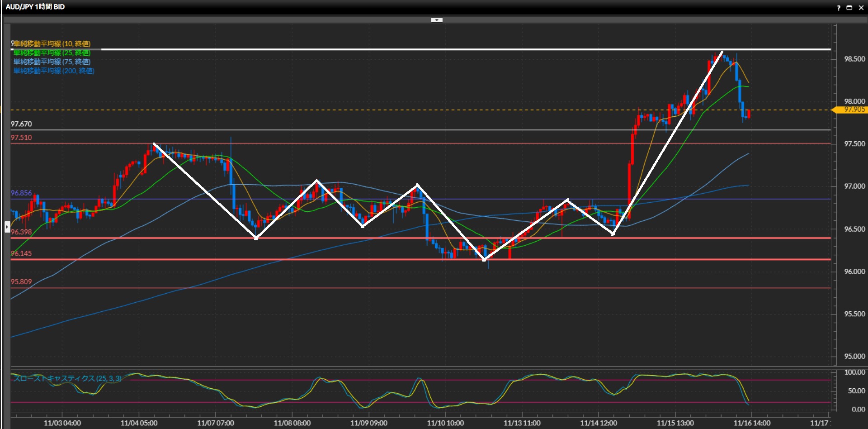Select the blue 単純移動平均線 (200, 終値) label
This screenshot has width=868, height=429.
[54, 71]
